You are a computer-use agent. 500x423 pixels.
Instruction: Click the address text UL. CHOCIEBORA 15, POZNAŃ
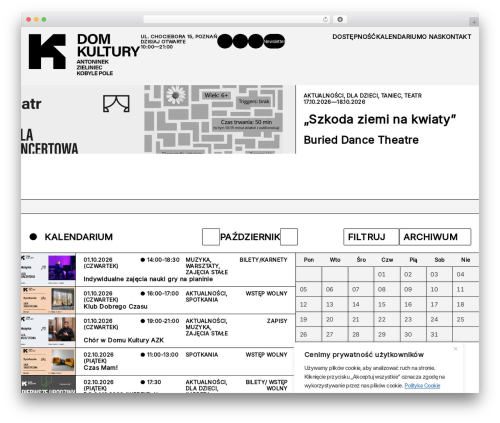coord(179,36)
